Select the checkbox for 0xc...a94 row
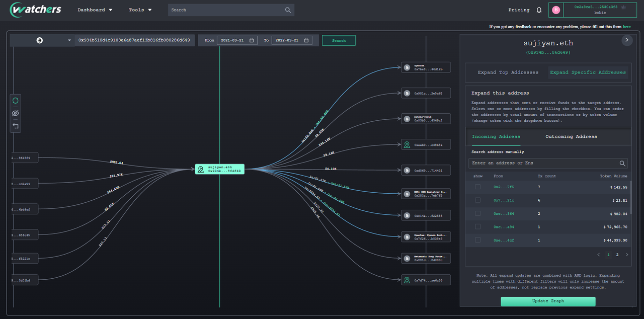 pyautogui.click(x=477, y=227)
